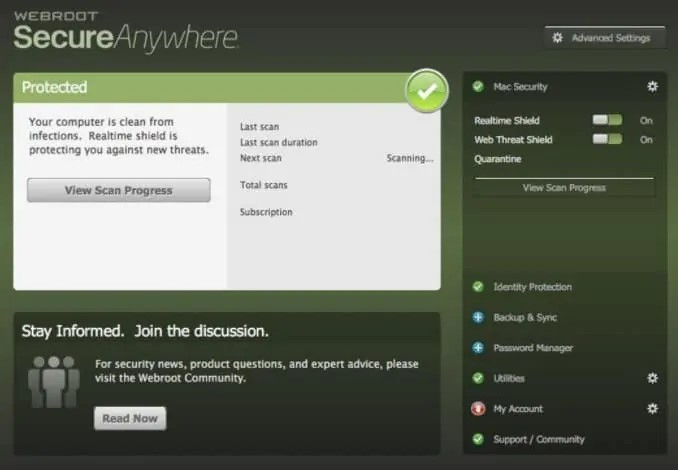Click the 'Protected' header text

(54, 87)
